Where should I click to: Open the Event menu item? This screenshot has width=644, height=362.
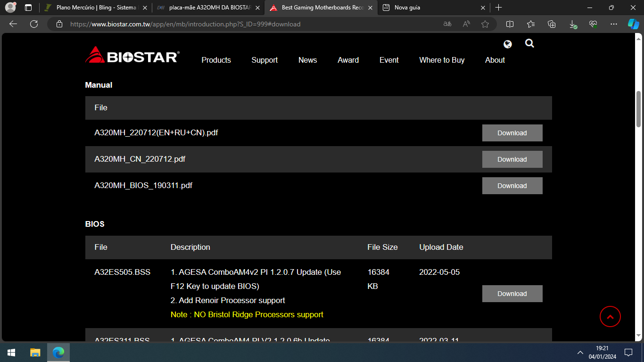[389, 60]
